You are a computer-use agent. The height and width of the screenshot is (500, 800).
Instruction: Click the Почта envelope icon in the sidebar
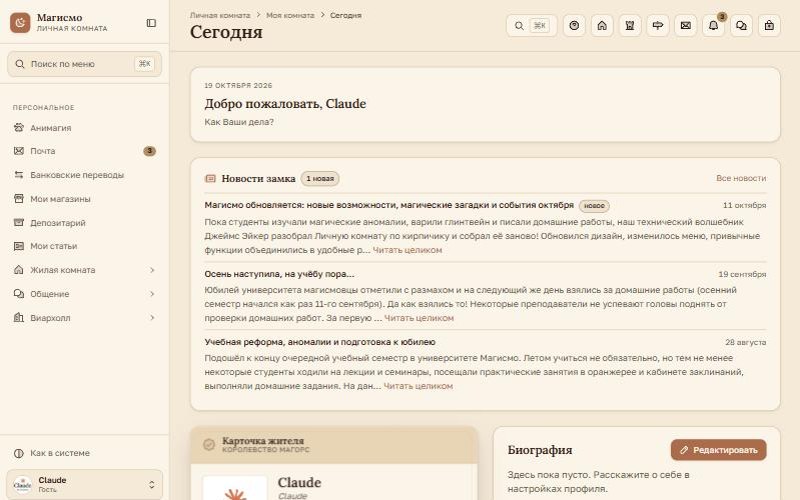19,151
